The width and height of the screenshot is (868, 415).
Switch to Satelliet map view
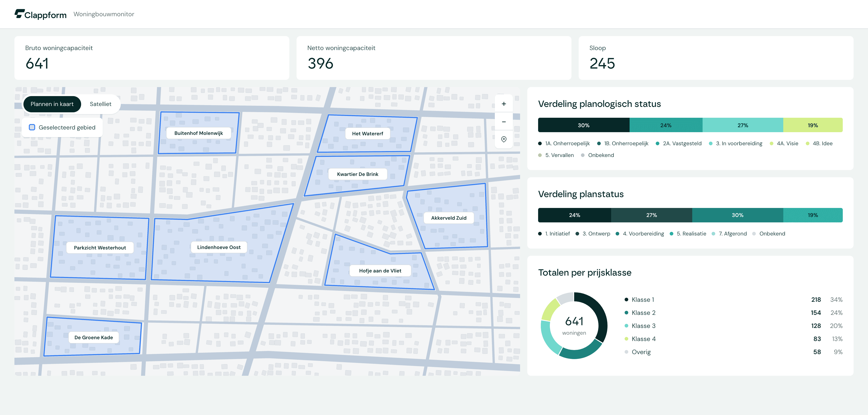[101, 104]
